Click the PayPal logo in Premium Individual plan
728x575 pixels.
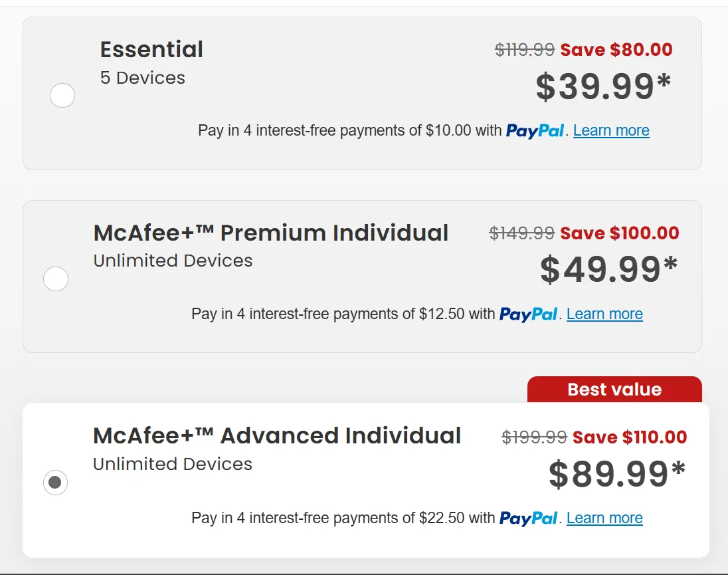(528, 314)
